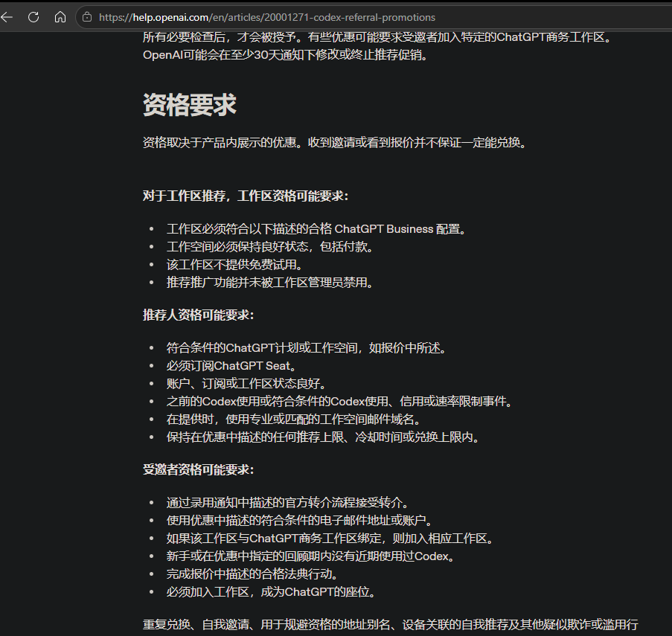The width and height of the screenshot is (672, 636).
Task: Select bullet 工作空间必须保持良好状态，包括付款
Action: tap(270, 247)
